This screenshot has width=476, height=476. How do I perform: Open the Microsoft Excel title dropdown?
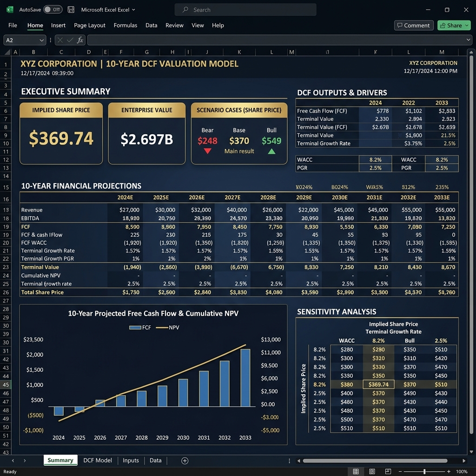point(108,10)
